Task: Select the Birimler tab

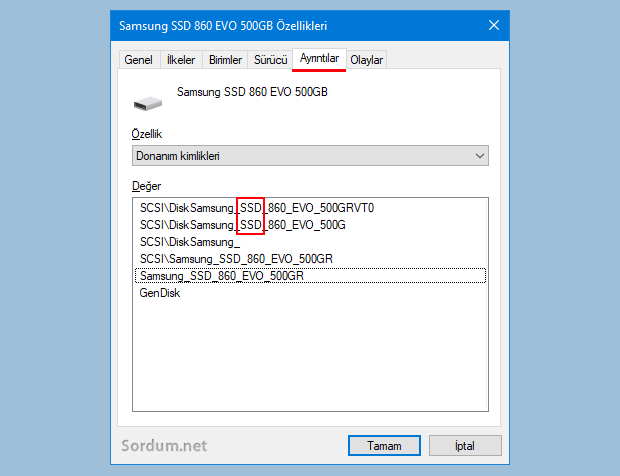Action: [225, 60]
